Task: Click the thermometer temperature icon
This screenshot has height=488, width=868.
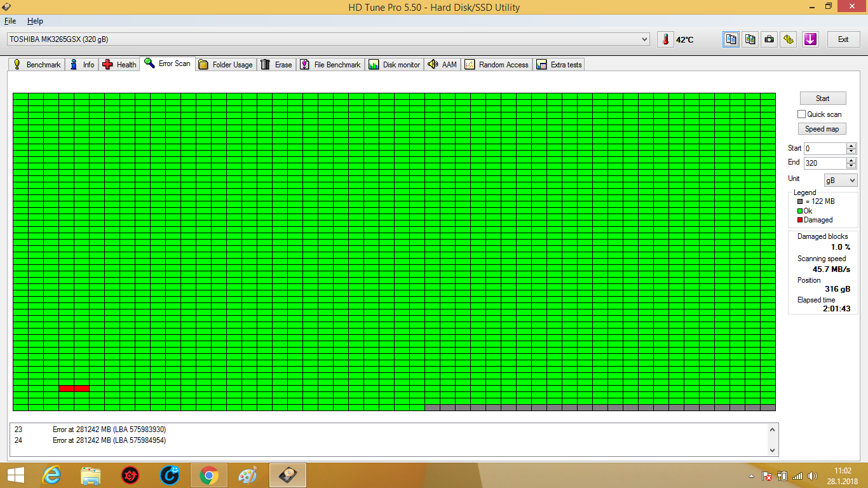Action: [665, 39]
